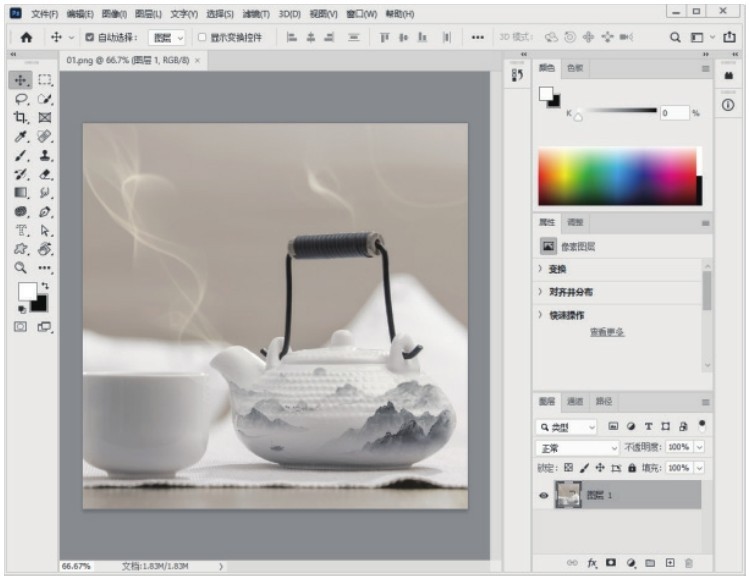Select the Rectangular Marquee tool
Screen dimensions: 749x578
pyautogui.click(x=45, y=80)
